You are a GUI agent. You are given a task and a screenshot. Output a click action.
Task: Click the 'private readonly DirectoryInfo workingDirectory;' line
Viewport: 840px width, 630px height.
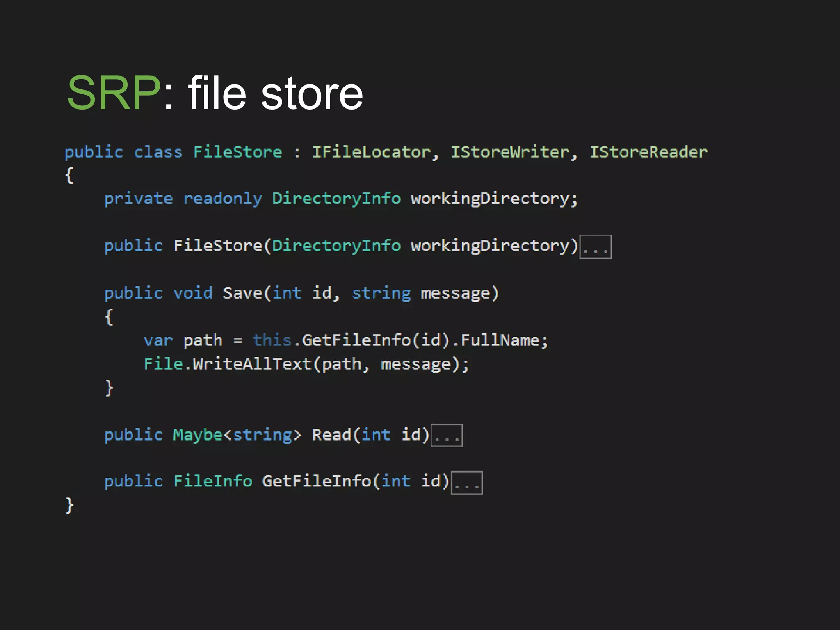pos(341,199)
